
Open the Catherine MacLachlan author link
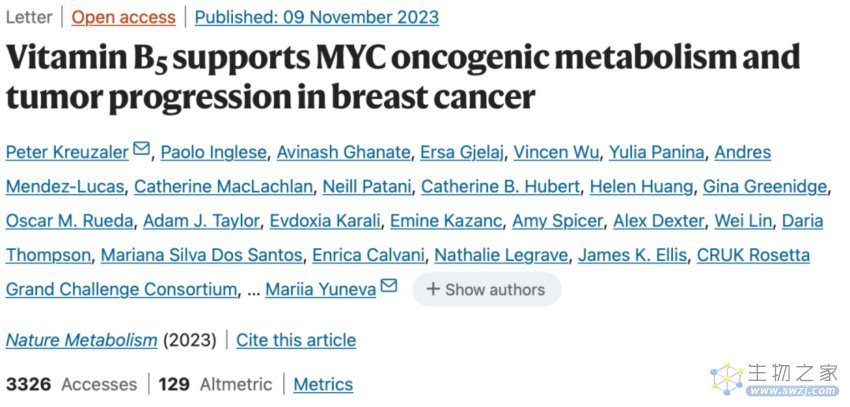tap(223, 186)
